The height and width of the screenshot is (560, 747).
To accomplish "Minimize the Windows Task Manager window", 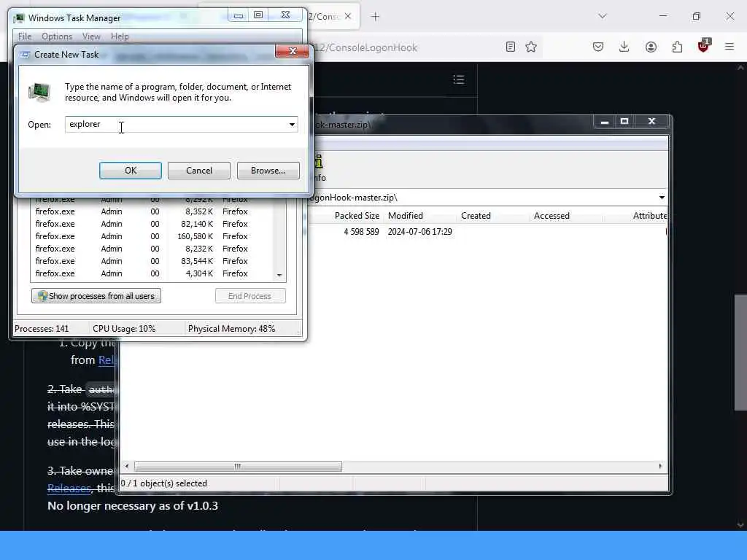I will pyautogui.click(x=239, y=16).
